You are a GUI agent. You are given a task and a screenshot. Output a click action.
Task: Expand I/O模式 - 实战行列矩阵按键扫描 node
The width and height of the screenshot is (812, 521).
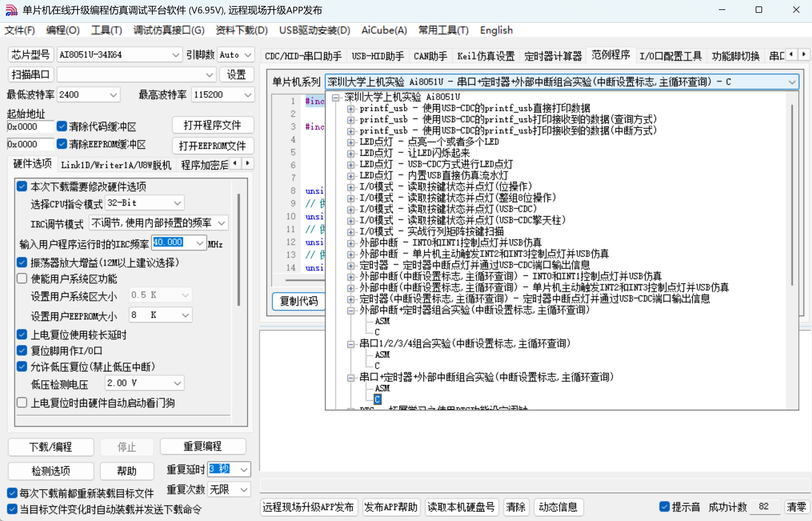[x=351, y=232]
